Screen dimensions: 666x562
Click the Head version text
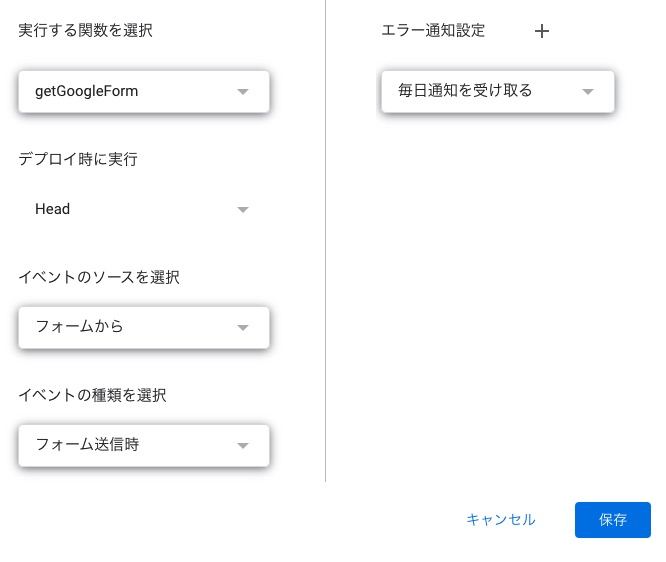click(52, 210)
